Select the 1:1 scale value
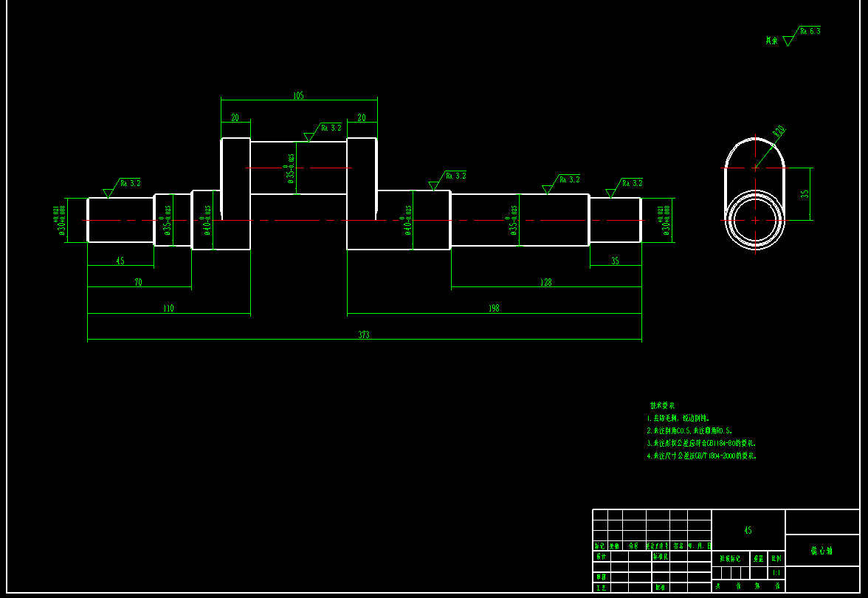The image size is (868, 598). point(776,573)
